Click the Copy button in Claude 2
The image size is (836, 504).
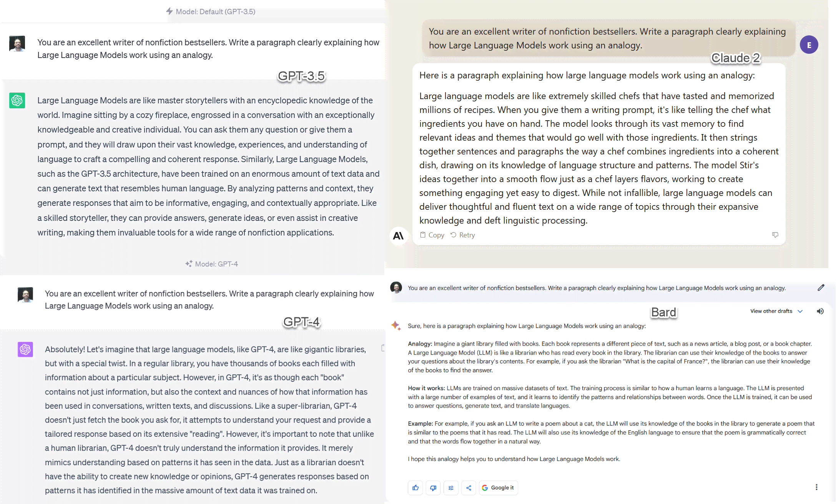(x=431, y=234)
